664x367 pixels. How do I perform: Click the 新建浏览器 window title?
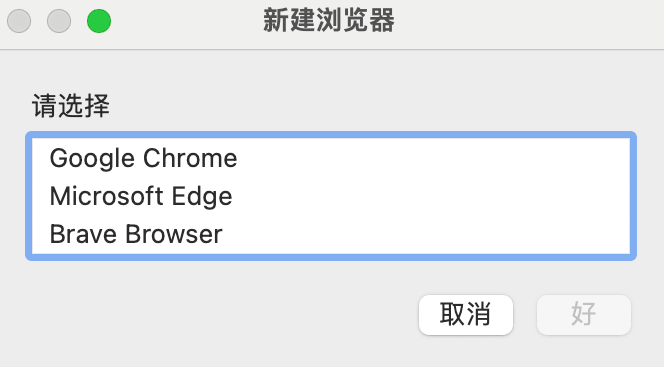point(329,20)
